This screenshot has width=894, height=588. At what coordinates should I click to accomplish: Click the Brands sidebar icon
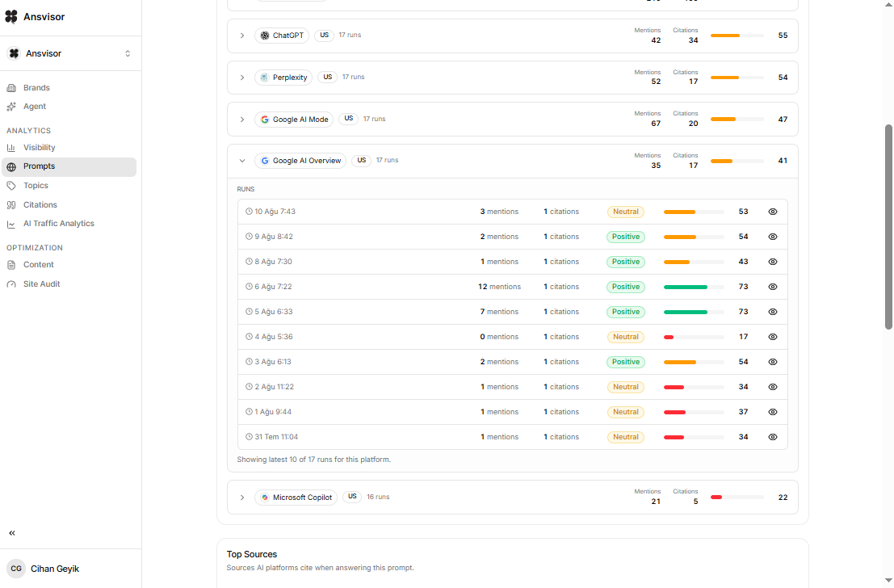click(x=11, y=88)
